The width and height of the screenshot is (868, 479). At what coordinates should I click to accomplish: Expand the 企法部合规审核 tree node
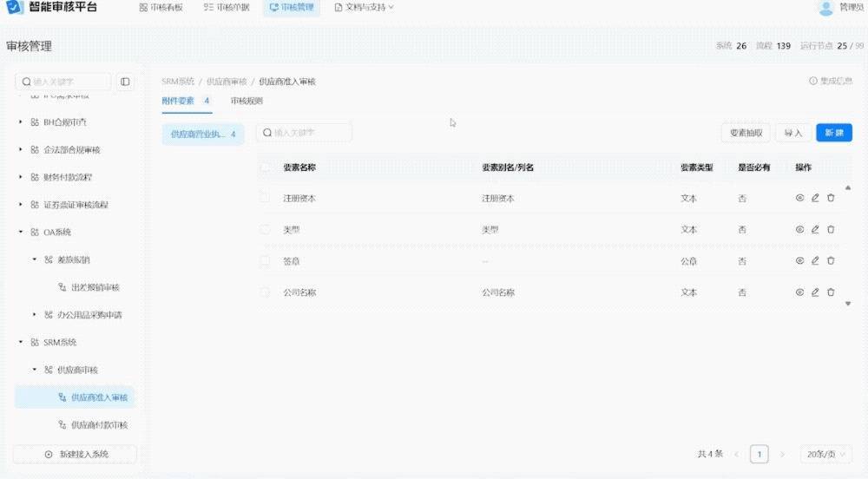(21, 149)
